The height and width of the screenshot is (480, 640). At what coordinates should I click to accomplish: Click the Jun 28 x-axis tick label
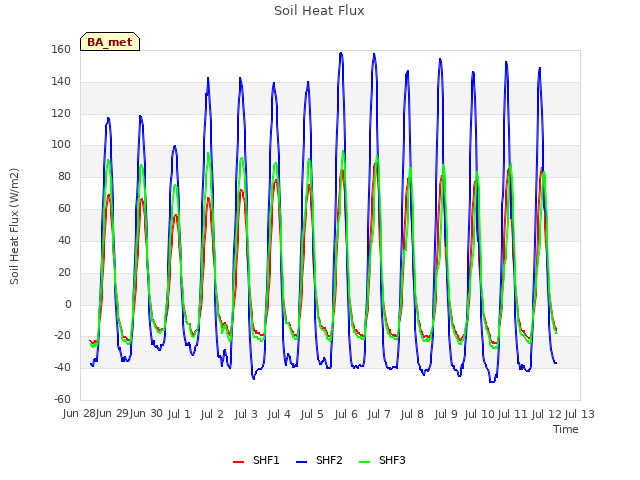point(79,414)
